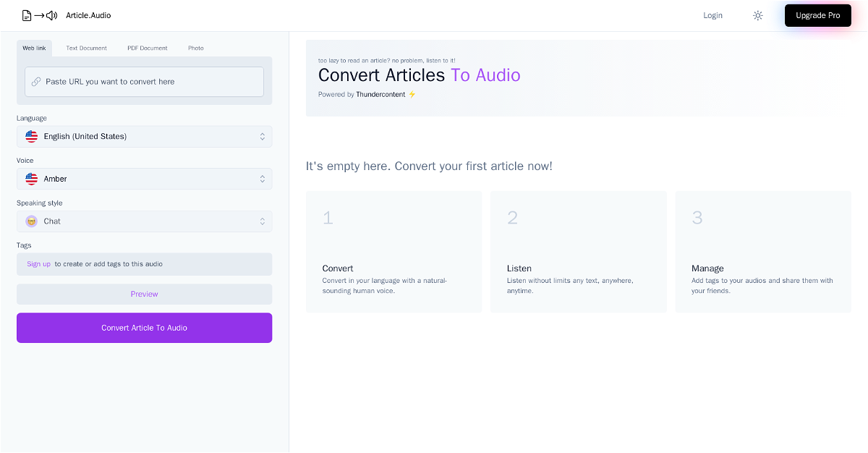
Task: Click the US flag icon beside English
Action: (32, 137)
